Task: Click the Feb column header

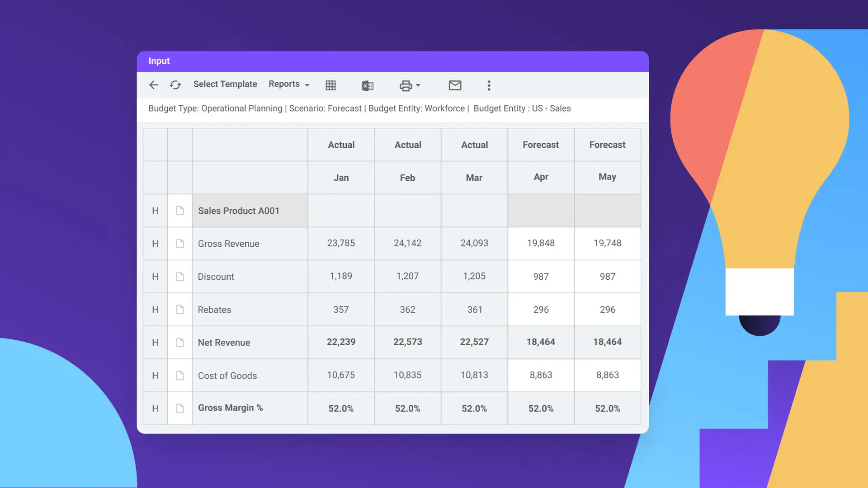Action: click(407, 178)
